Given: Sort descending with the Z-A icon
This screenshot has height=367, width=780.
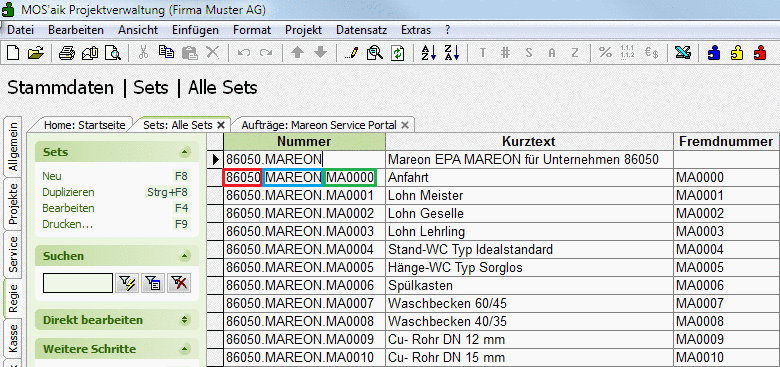Looking at the screenshot, I should tap(452, 53).
